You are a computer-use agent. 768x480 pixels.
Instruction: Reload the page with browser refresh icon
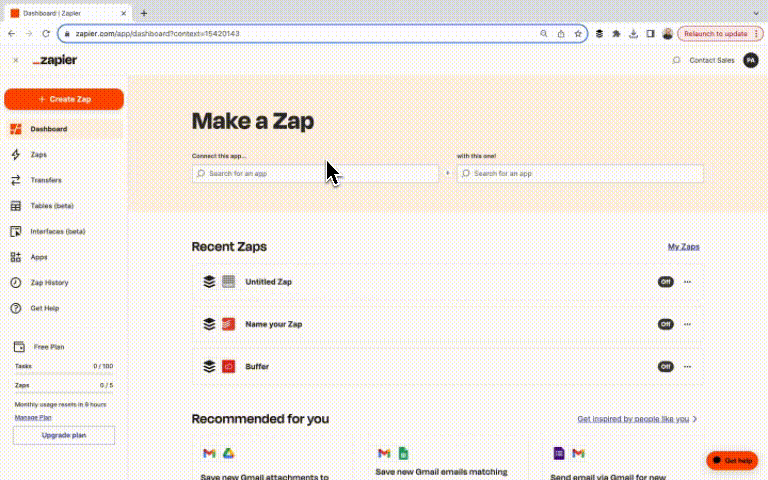coord(46,34)
